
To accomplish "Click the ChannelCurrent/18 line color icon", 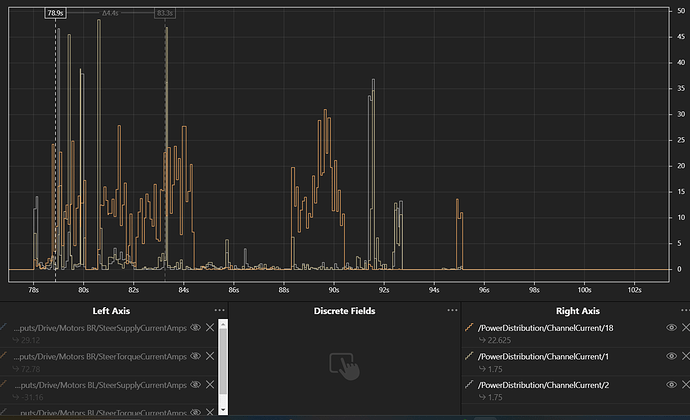I will (x=469, y=327).
